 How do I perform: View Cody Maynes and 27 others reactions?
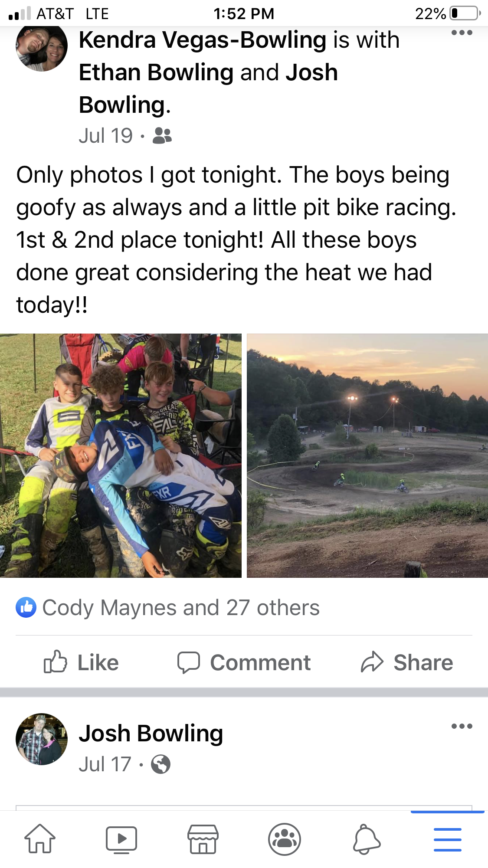click(181, 608)
